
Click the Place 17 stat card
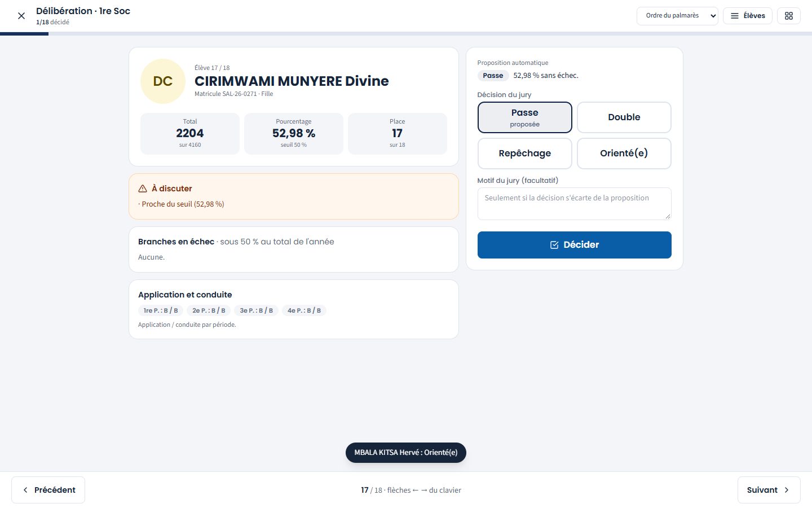pyautogui.click(x=398, y=134)
